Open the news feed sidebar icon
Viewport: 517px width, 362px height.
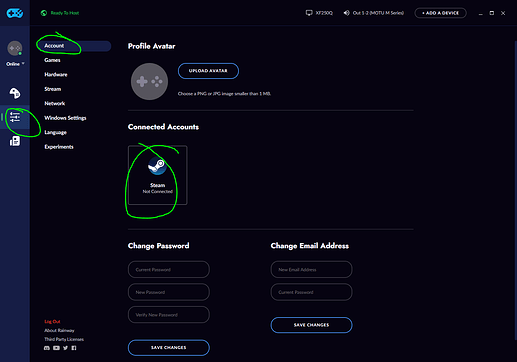pos(15,141)
